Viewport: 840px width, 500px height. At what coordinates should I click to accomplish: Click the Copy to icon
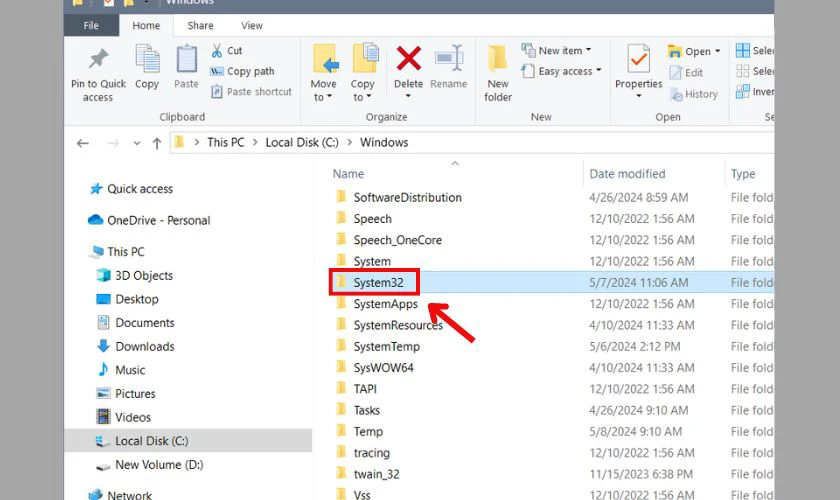365,58
